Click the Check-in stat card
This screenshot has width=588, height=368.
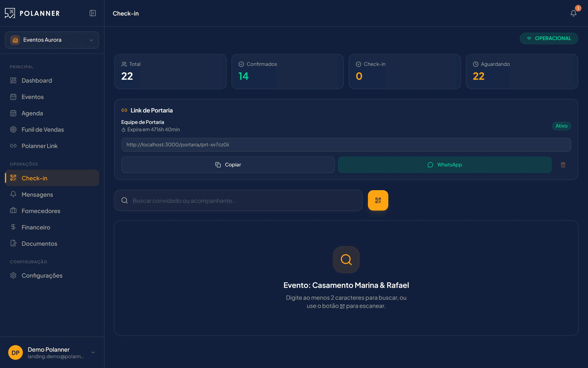[x=404, y=72]
